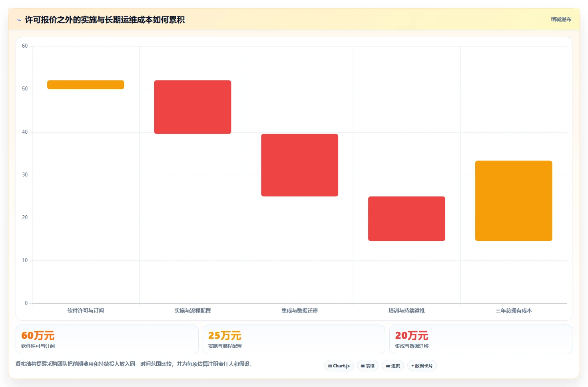Click the orange 三年总拥有成本 bar
The width and height of the screenshot is (588, 387).
[514, 201]
